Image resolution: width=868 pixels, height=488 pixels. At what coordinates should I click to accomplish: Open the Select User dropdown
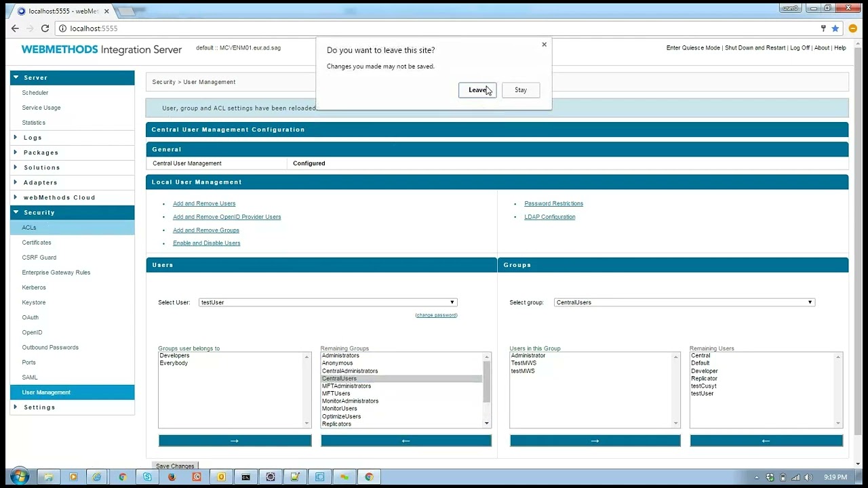328,302
